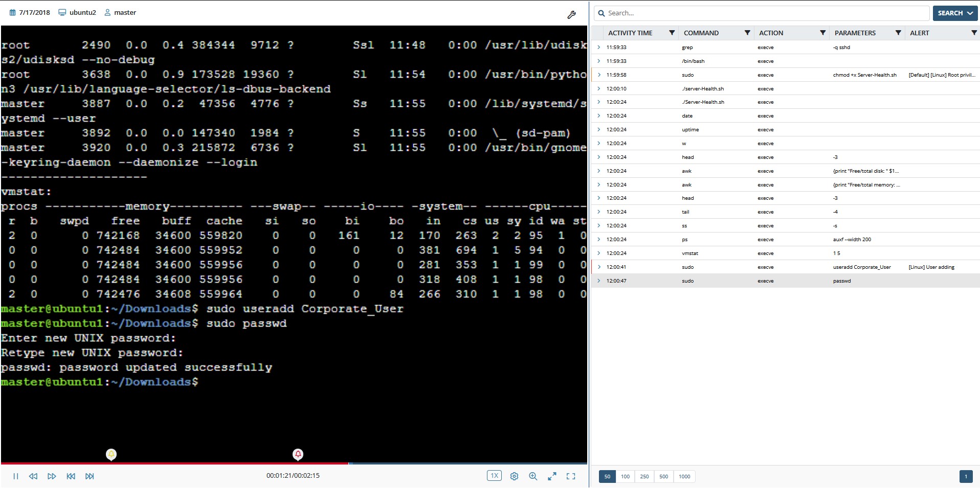This screenshot has width=980, height=488.
Task: Toggle the 1X playback speed button
Action: [494, 476]
